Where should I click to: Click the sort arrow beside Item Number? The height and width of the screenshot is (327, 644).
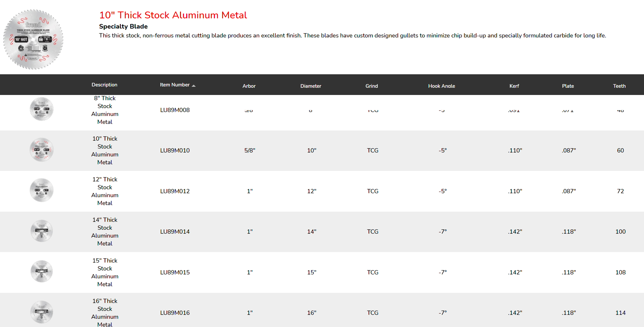tap(194, 85)
